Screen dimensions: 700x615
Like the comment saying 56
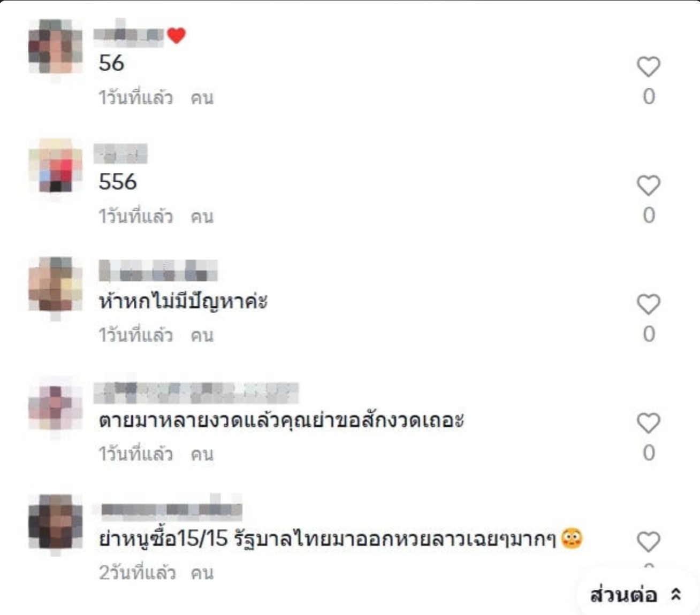coord(648,67)
